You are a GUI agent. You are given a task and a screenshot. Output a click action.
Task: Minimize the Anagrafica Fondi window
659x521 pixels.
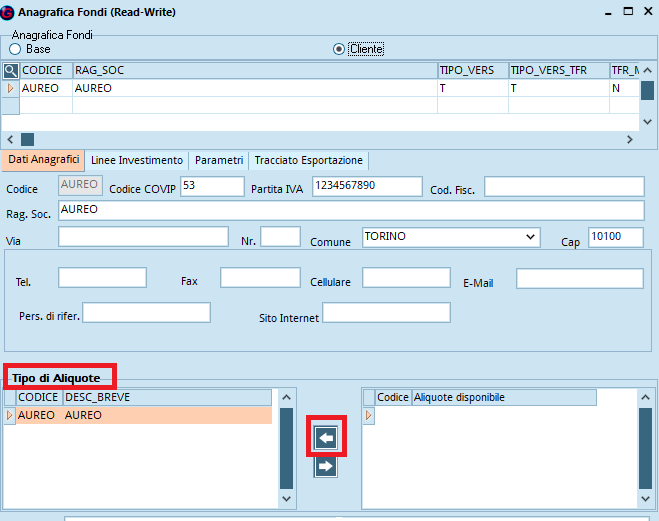coord(608,12)
